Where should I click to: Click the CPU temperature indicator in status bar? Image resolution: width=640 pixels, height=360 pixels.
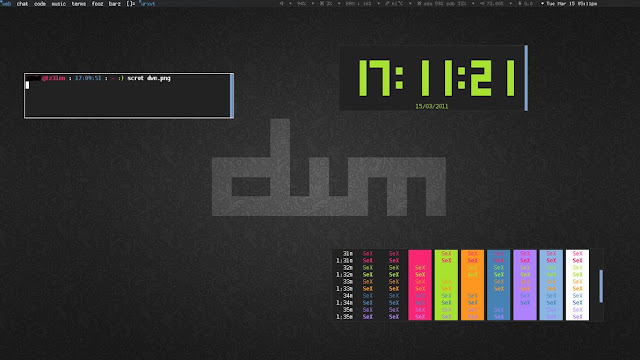pyautogui.click(x=394, y=4)
